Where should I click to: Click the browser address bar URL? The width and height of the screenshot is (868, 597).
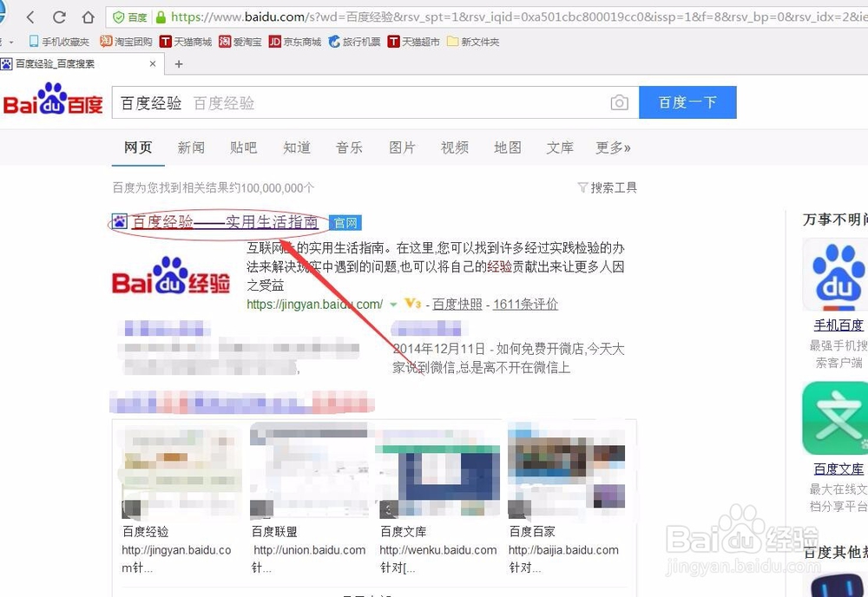tap(517, 17)
